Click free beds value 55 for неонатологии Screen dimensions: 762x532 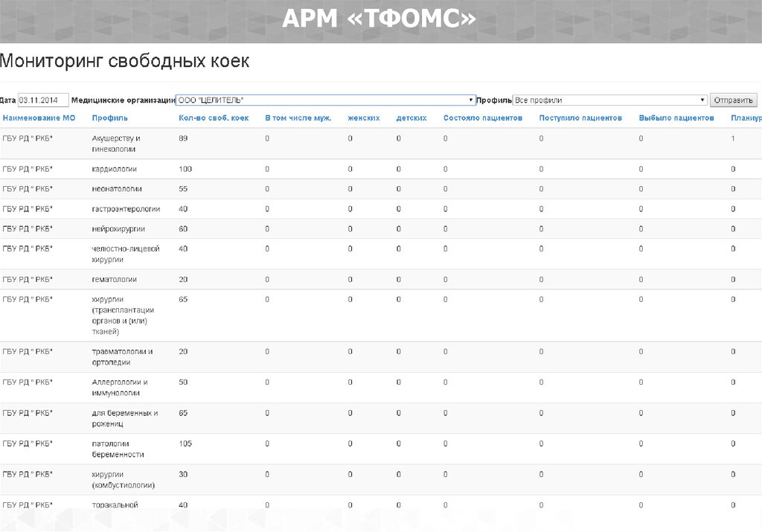[183, 189]
